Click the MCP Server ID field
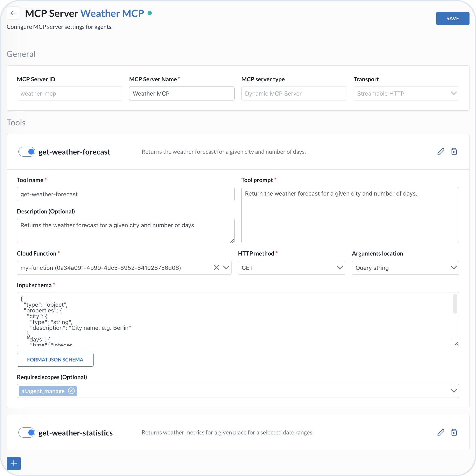This screenshot has width=476, height=476. 70,93
